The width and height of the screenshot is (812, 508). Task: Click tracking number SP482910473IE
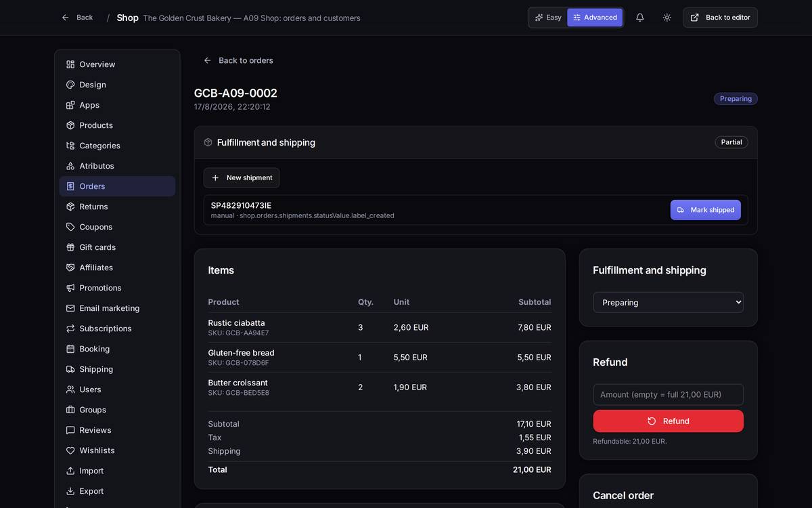(x=241, y=205)
